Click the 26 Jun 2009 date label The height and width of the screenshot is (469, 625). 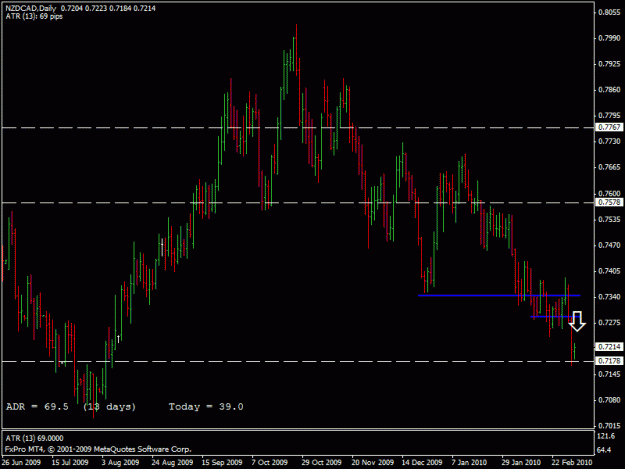pos(21,462)
